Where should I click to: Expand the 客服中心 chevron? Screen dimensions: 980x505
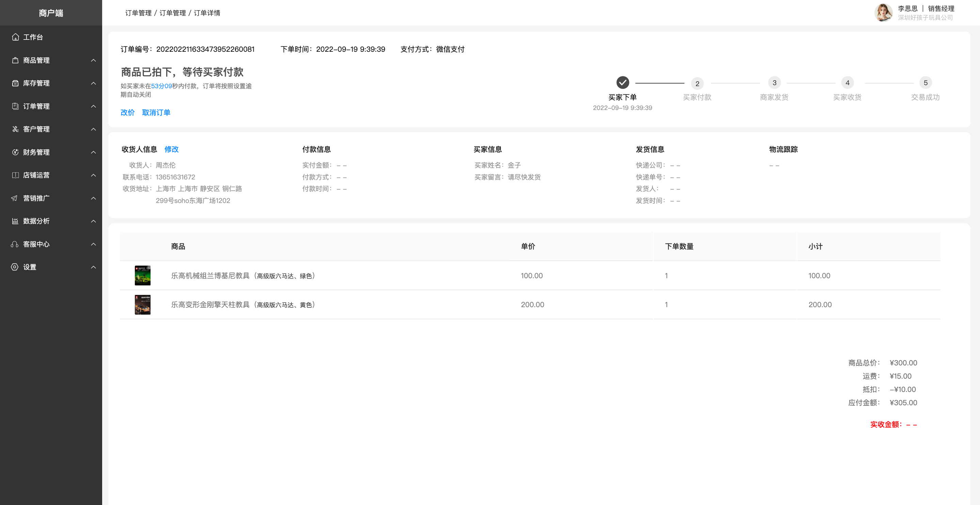point(93,244)
